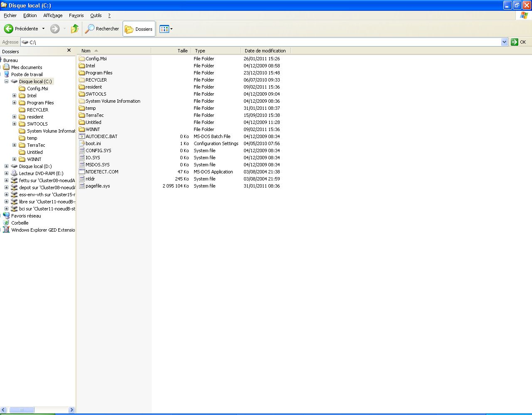Select the CONFIG.SYS system file icon

[82, 151]
